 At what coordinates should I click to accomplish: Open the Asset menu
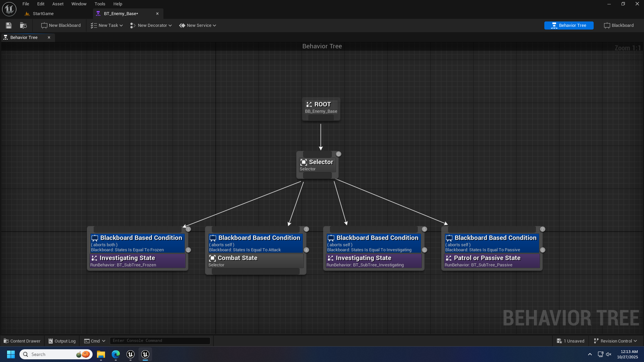pyautogui.click(x=58, y=4)
